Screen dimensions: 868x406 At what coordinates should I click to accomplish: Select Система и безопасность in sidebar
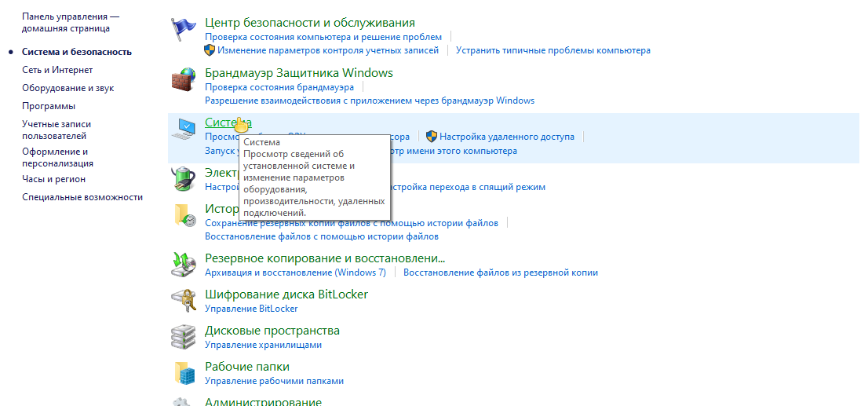[77, 52]
